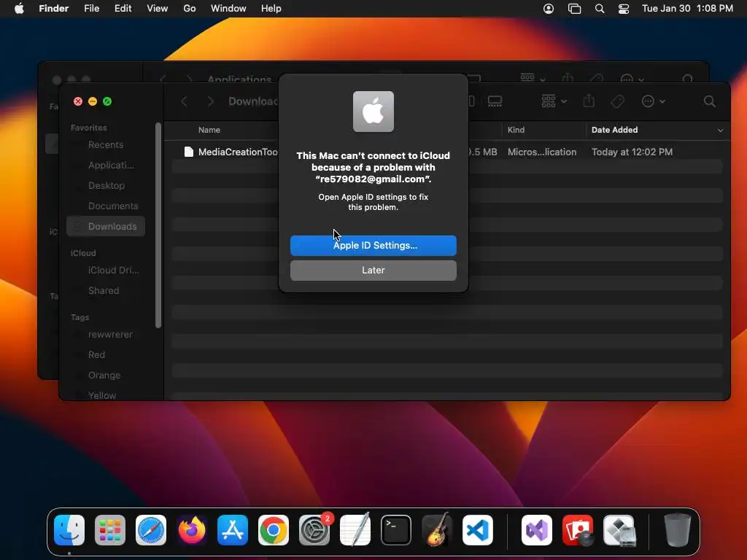Image resolution: width=747 pixels, height=560 pixels.
Task: Click the 'Today at 12:02 PM' date cell
Action: tap(632, 152)
